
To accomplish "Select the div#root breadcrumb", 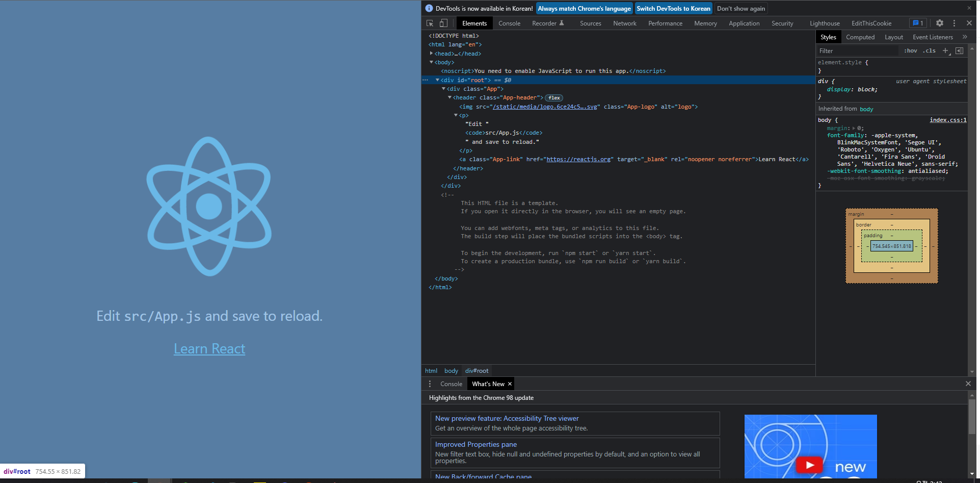I will point(476,371).
